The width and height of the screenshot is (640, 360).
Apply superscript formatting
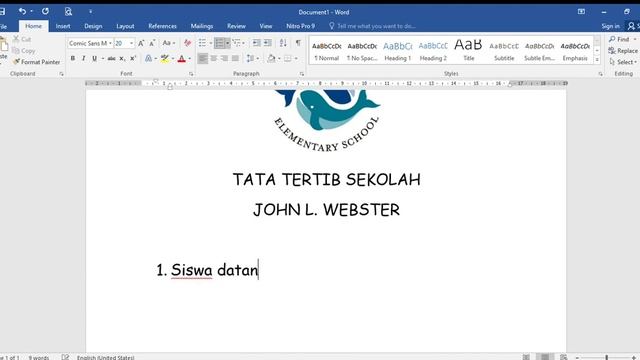pyautogui.click(x=133, y=58)
